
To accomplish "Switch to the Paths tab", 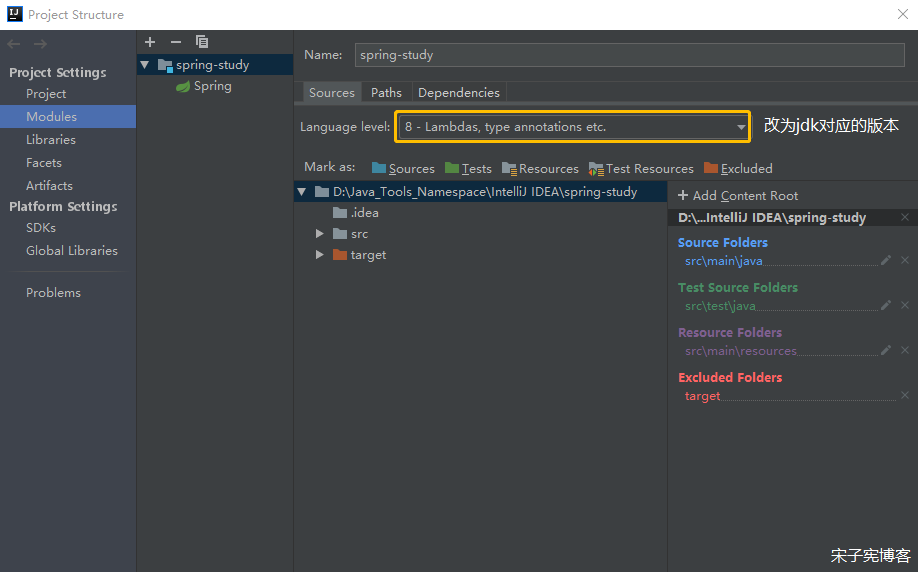I will 386,92.
